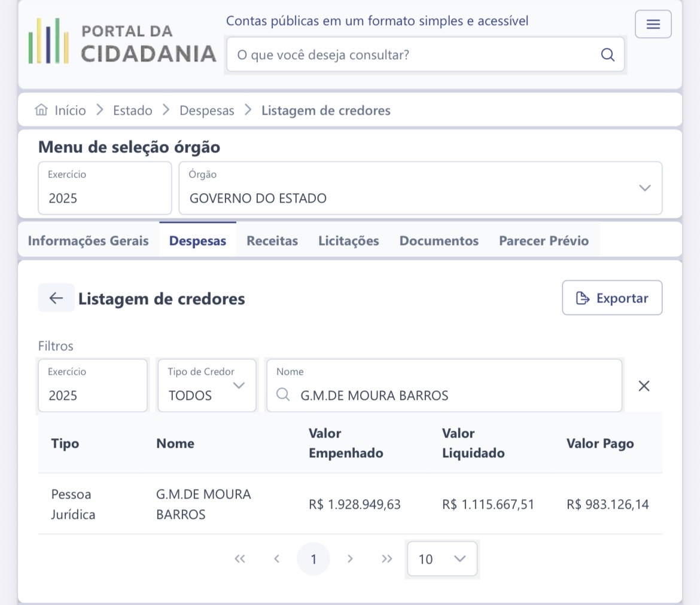The width and height of the screenshot is (700, 605).
Task: Open the rows-per-page dropdown showing 10
Action: pyautogui.click(x=442, y=559)
